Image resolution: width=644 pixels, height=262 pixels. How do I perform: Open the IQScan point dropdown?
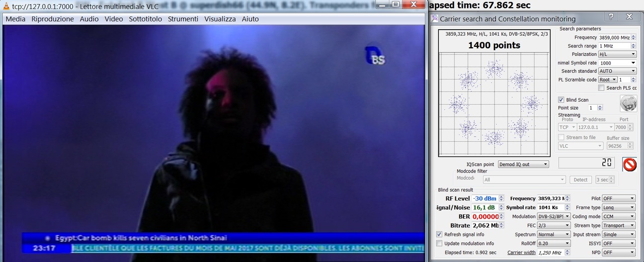point(523,164)
